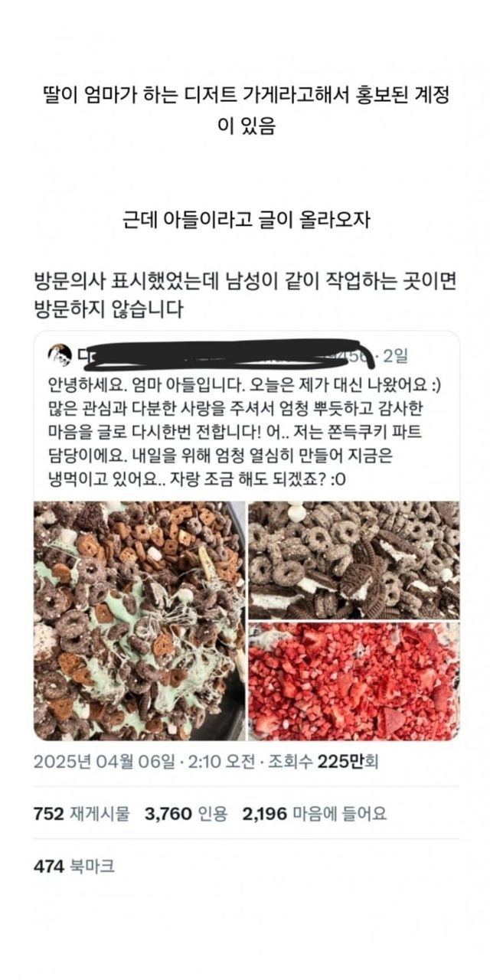This screenshot has height=980, width=490.
Task: Show the 3,760 인용 quote posts
Action: tap(186, 815)
